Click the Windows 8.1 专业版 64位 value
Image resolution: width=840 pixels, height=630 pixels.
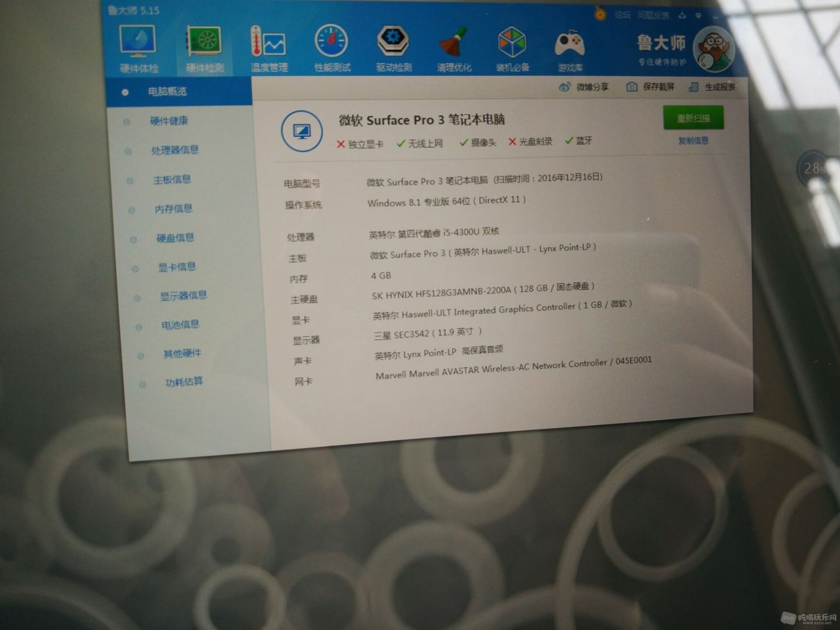(x=446, y=201)
